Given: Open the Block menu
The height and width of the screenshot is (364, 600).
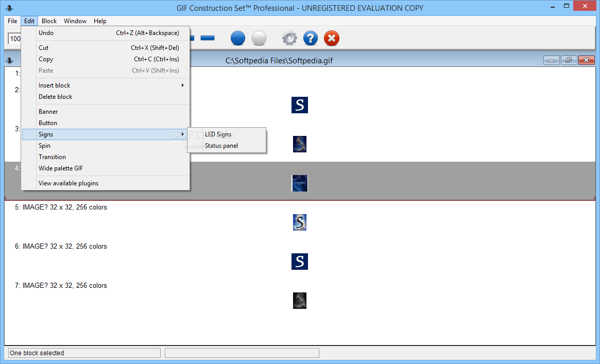Looking at the screenshot, I should pos(49,21).
